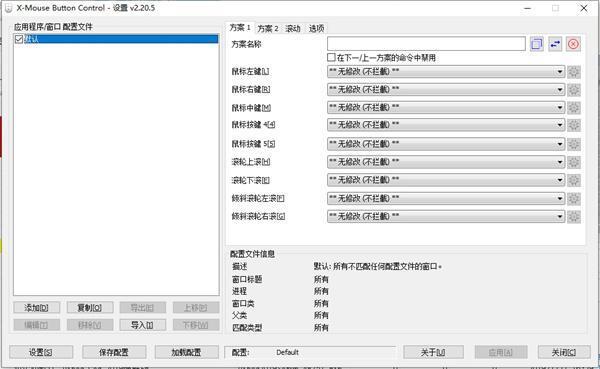Switch to the 滚动 tab
The width and height of the screenshot is (600, 369).
click(x=293, y=28)
